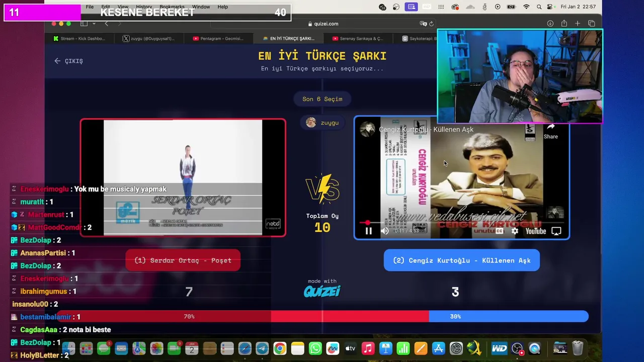Viewport: 644px width, 362px height.
Task: Open Music app from the Dock
Action: (x=368, y=348)
